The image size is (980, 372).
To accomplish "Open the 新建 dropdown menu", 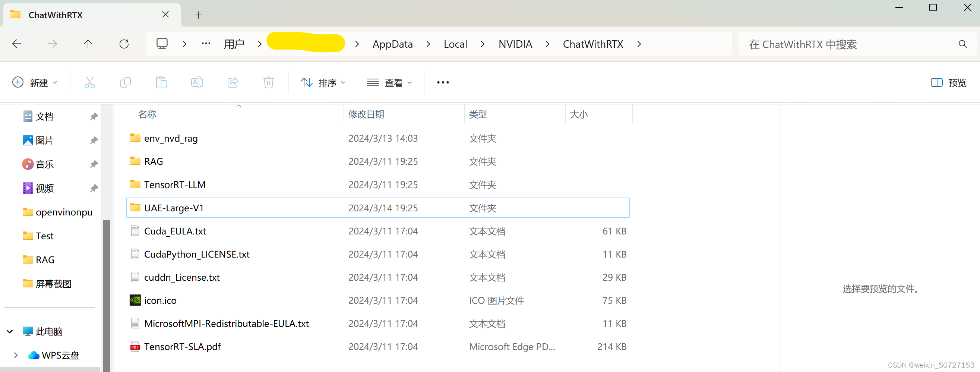I will pyautogui.click(x=35, y=82).
